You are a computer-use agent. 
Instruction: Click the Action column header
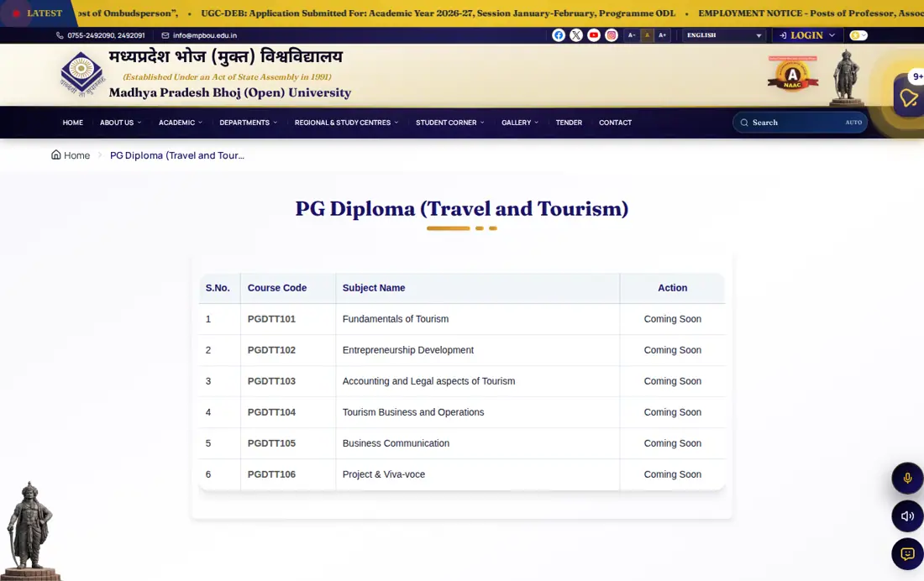(672, 287)
